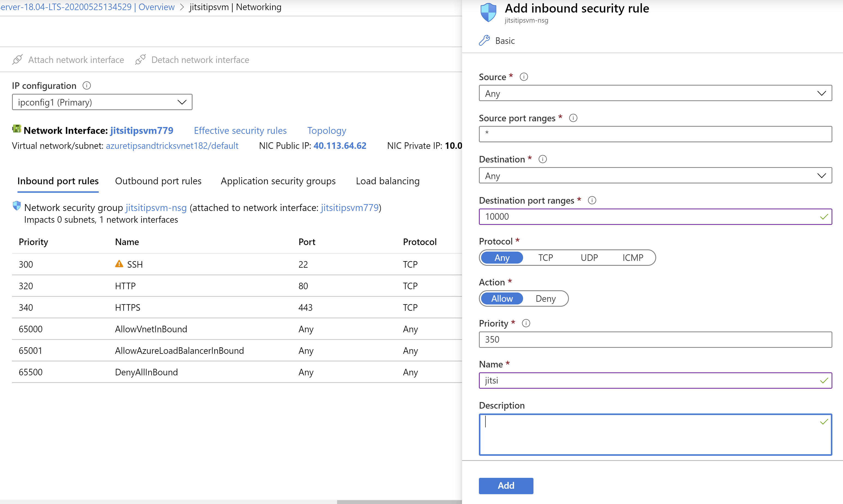Click the horizontal scrollbar at bottom
Screen dimensions: 843x504
pos(399,502)
